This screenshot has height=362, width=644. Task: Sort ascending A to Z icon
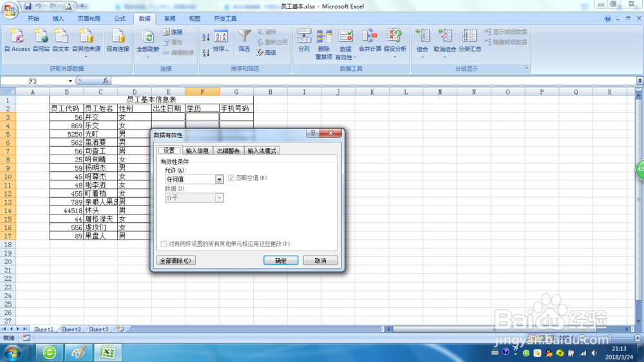[206, 37]
